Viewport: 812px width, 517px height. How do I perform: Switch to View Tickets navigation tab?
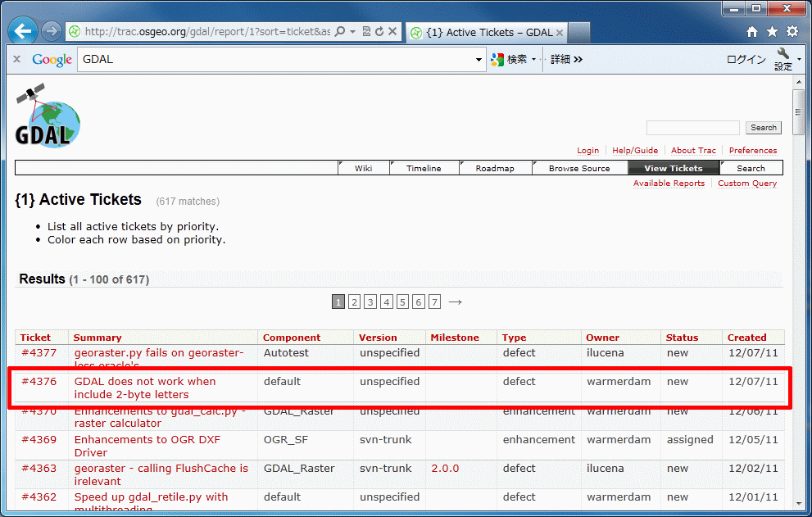[x=673, y=168]
